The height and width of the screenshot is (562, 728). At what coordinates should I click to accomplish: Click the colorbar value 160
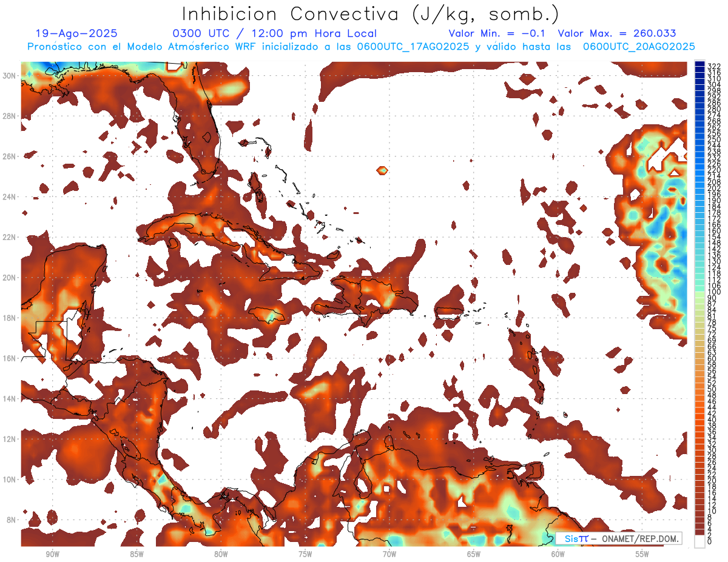coord(714,231)
